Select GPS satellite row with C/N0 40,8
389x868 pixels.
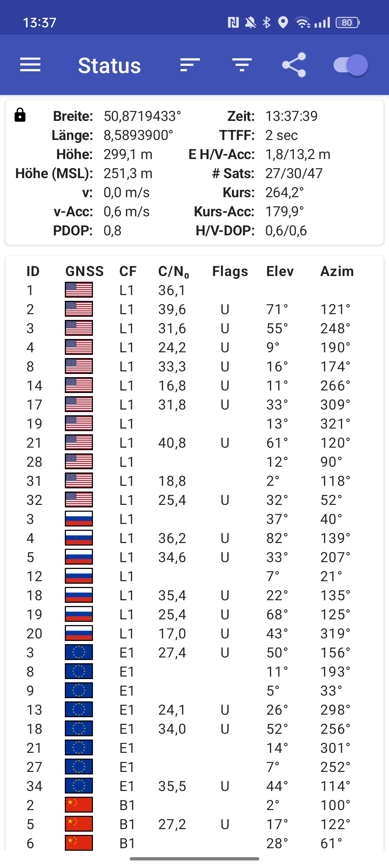click(x=194, y=443)
